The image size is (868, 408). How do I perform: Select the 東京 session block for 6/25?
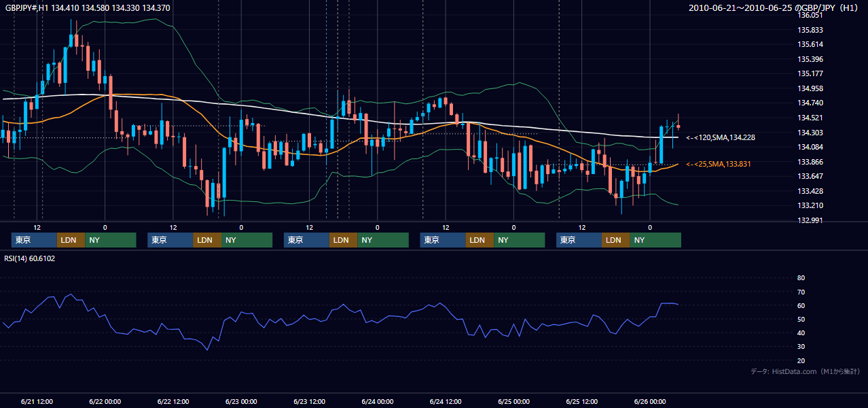click(579, 240)
